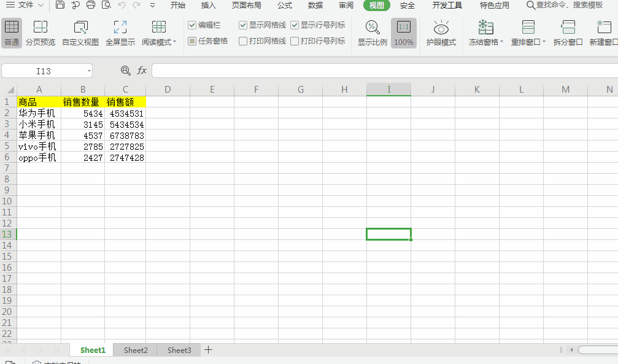Open the 公式 ribbon tab

pos(285,5)
